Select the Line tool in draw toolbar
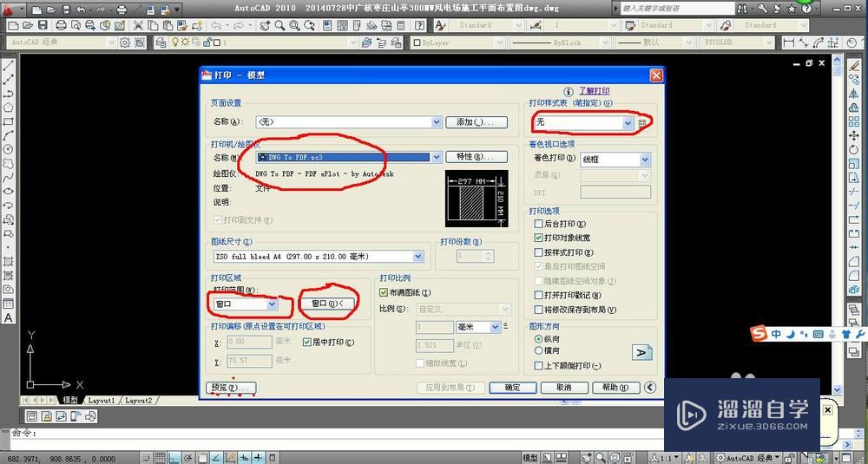The image size is (868, 464). click(x=9, y=66)
